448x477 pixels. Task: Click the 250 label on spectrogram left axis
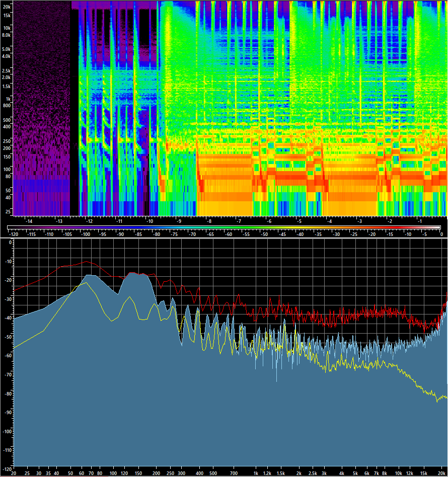click(7, 141)
